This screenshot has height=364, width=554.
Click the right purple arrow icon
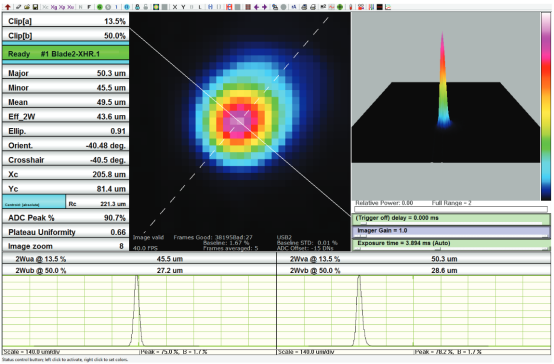[264, 7]
